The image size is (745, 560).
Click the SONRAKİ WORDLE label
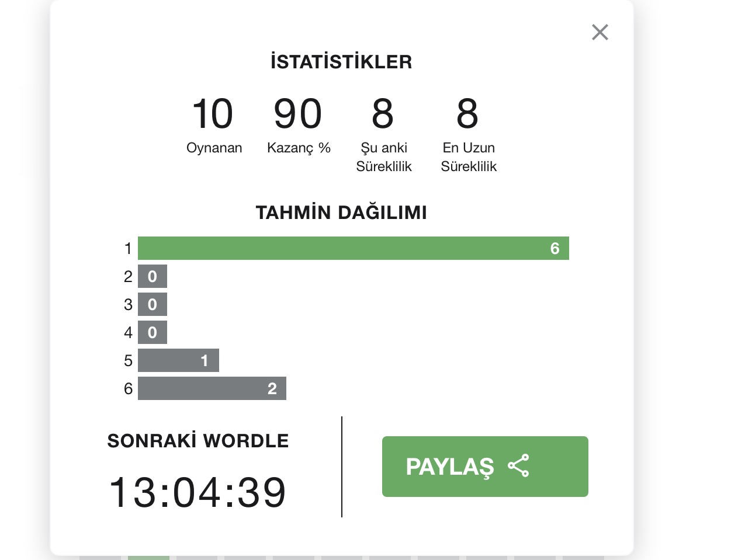tap(198, 441)
